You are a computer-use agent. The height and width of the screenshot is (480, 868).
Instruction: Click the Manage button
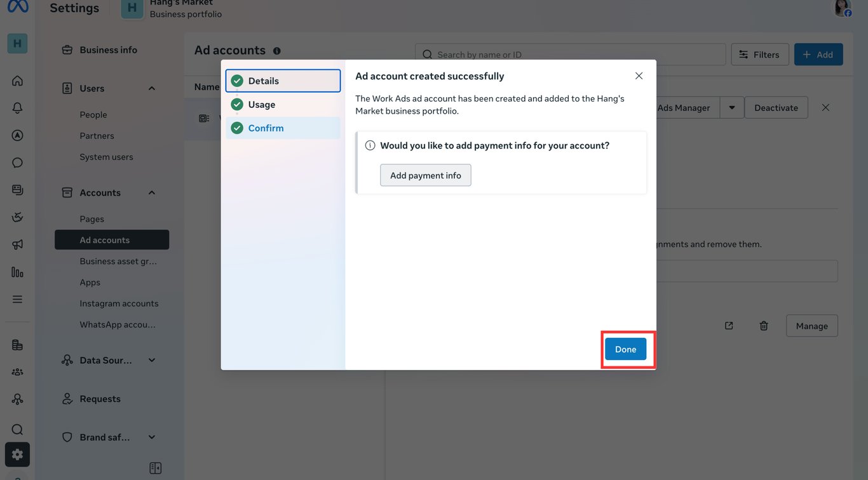(x=812, y=326)
